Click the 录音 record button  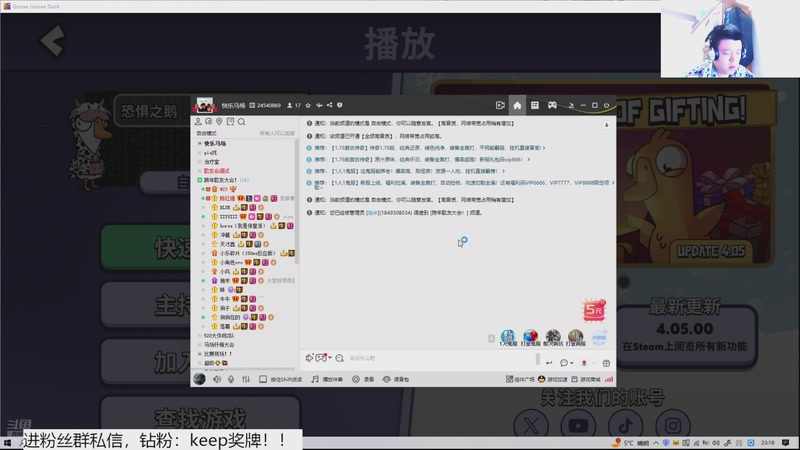point(363,380)
